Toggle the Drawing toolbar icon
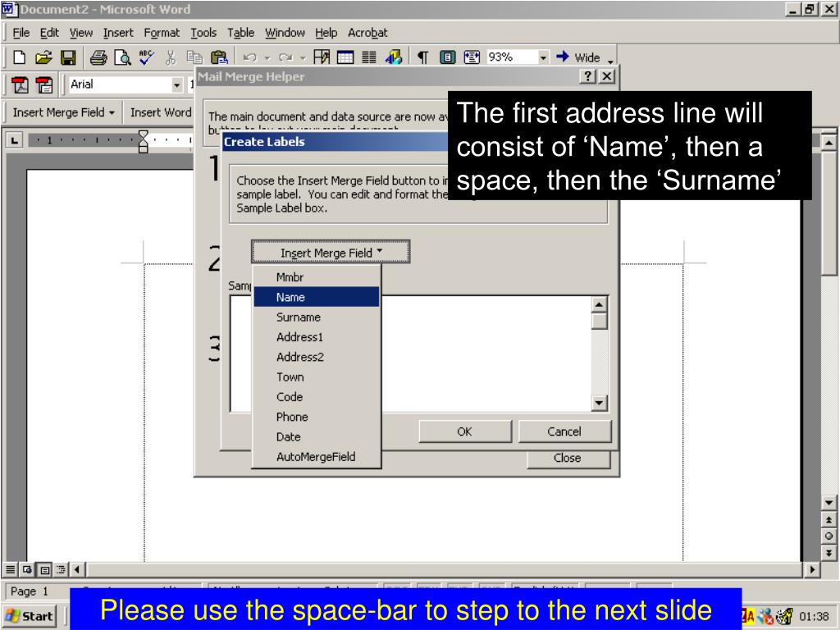 tap(393, 57)
